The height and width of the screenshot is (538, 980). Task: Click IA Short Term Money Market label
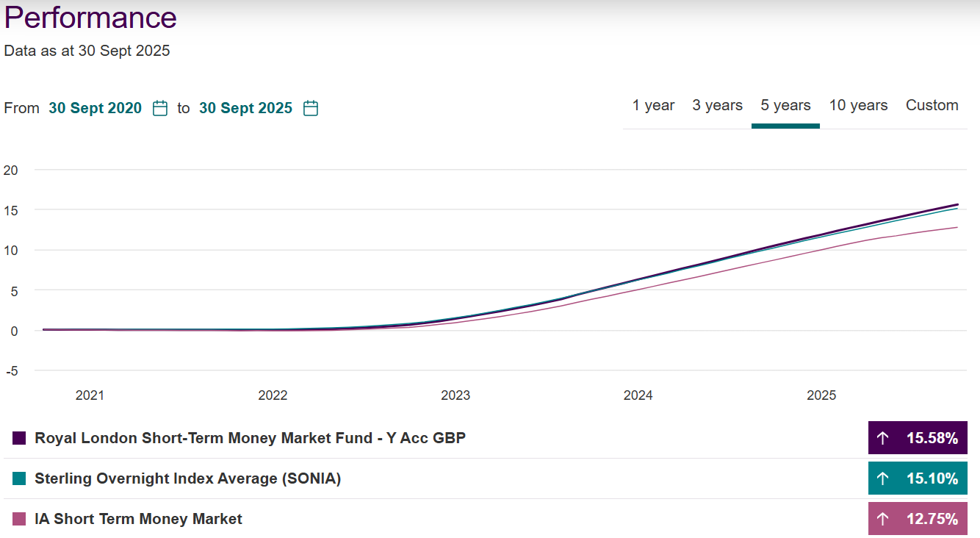pos(138,520)
